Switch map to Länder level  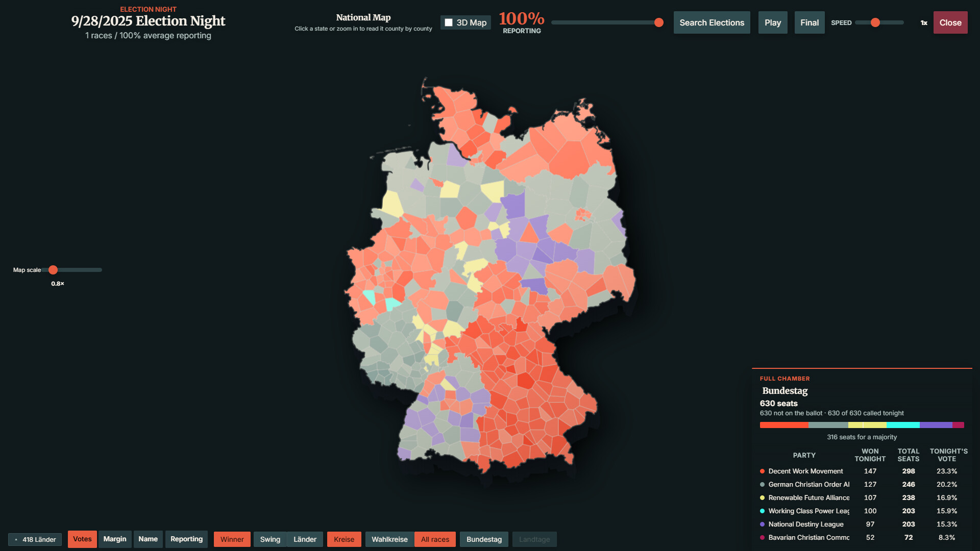coord(305,539)
